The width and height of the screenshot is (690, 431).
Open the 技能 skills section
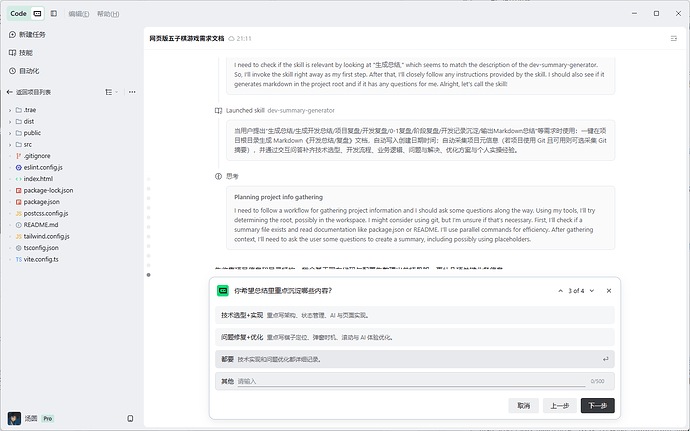tap(21, 53)
